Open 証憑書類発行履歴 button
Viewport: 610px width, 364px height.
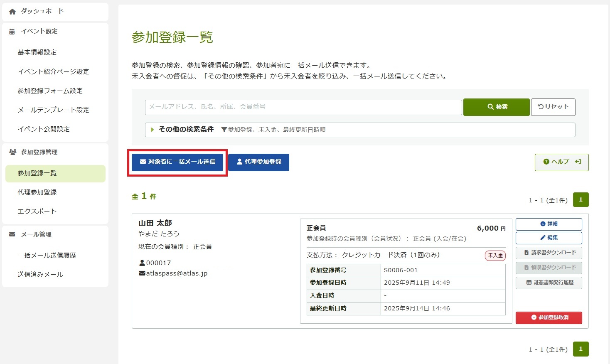click(549, 283)
